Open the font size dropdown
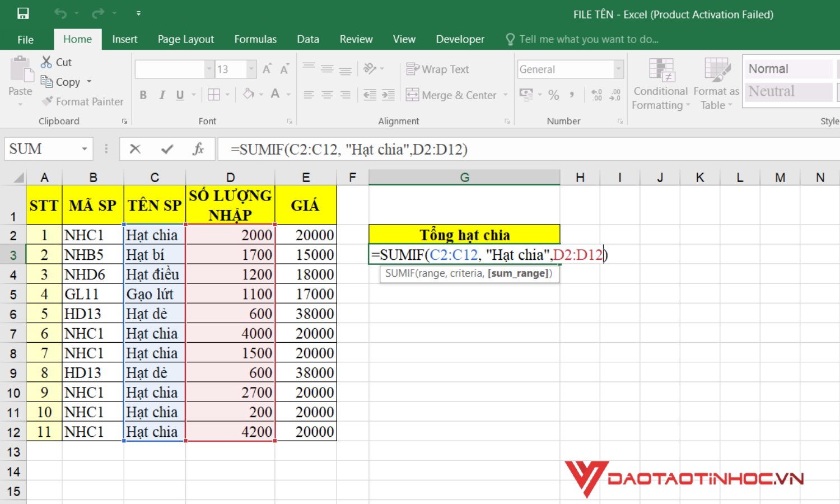Screen dimensions: 840x504 coord(251,69)
